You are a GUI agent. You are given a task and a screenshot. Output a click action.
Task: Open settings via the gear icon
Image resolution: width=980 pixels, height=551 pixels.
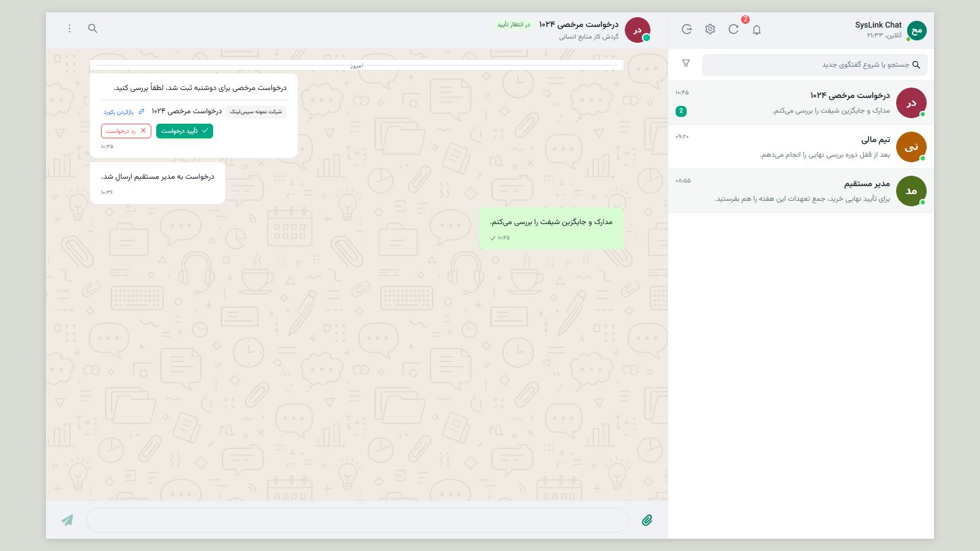(x=710, y=29)
